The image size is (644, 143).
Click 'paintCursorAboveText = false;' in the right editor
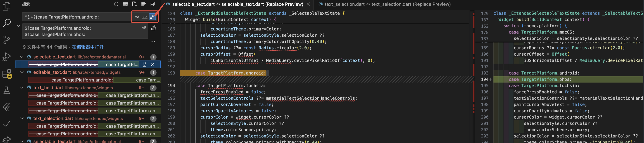point(550,105)
